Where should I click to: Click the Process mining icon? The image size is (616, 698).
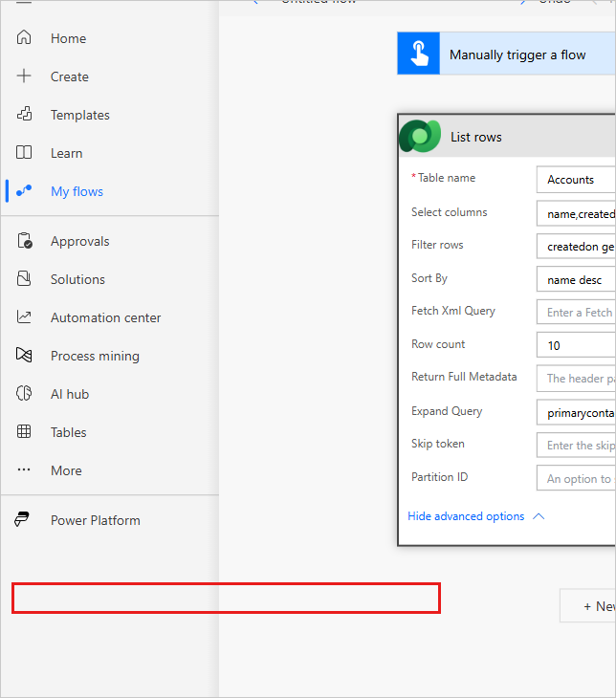pyautogui.click(x=24, y=356)
